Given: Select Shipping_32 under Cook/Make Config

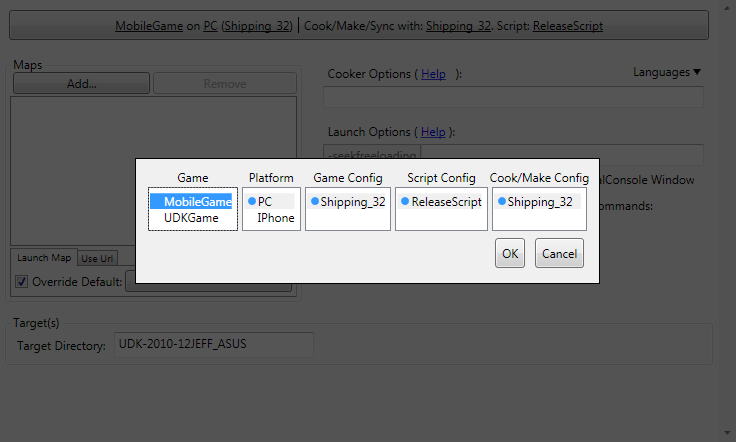Looking at the screenshot, I should click(x=537, y=201).
